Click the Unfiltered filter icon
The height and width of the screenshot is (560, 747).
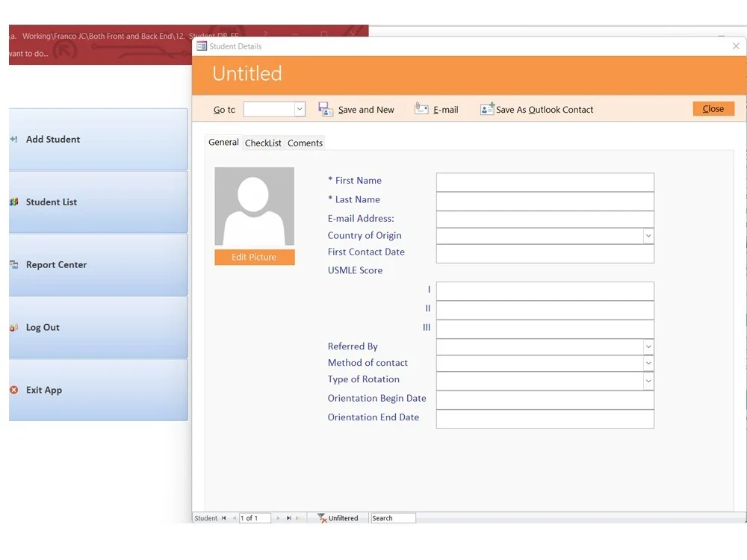pos(322,517)
